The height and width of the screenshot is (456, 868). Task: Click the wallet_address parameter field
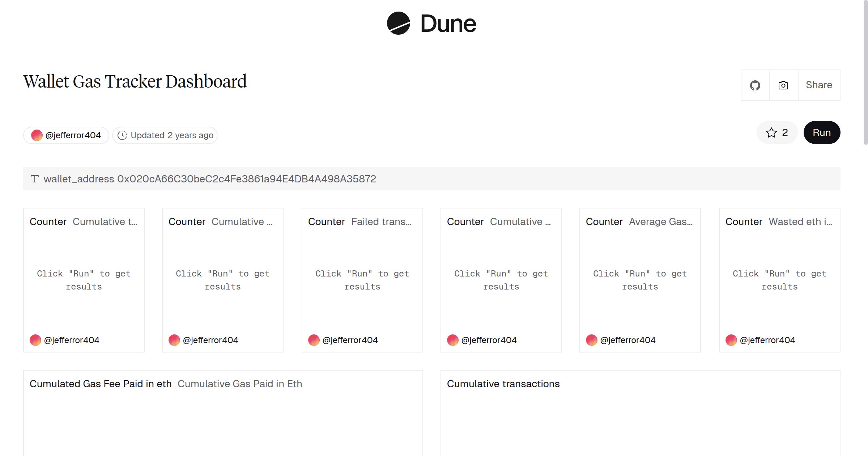point(246,179)
